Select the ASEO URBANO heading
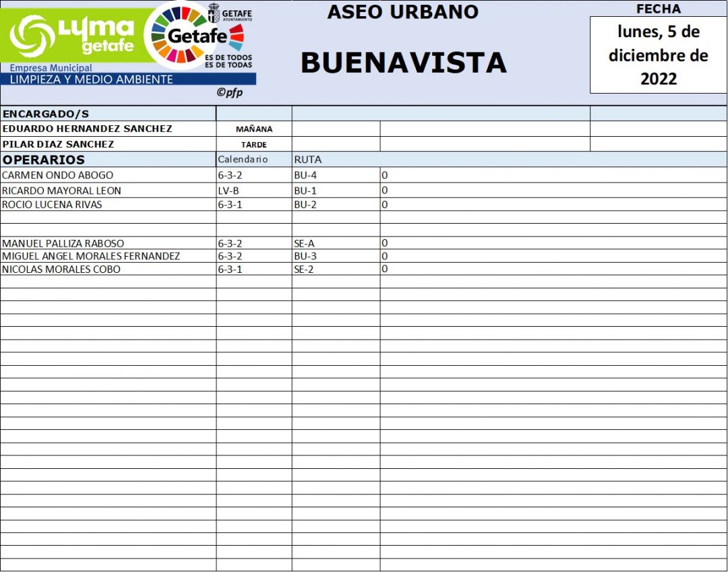Image resolution: width=728 pixels, height=572 pixels. tap(402, 12)
